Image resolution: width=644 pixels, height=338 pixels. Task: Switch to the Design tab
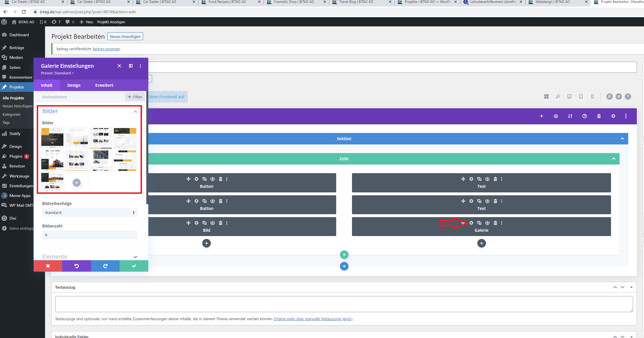74,85
